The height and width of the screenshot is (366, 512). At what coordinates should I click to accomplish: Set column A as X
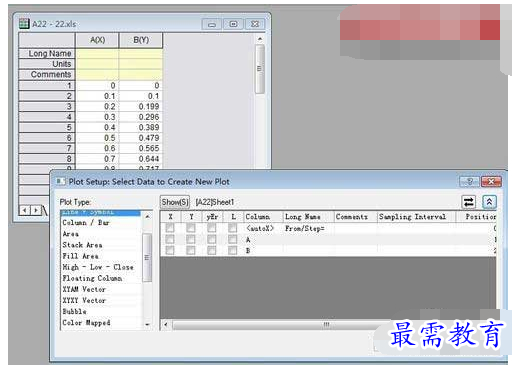click(170, 239)
